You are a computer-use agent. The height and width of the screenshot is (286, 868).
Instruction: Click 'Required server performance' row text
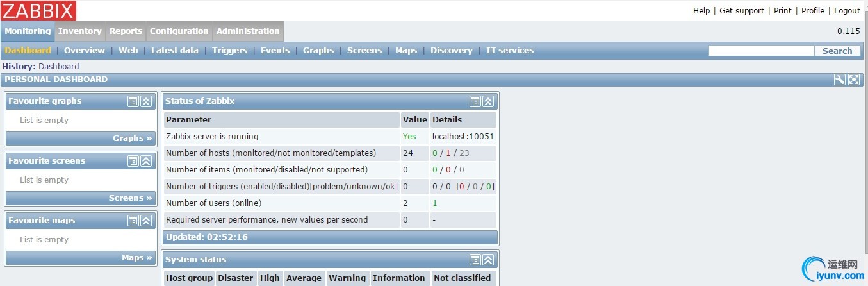[266, 219]
